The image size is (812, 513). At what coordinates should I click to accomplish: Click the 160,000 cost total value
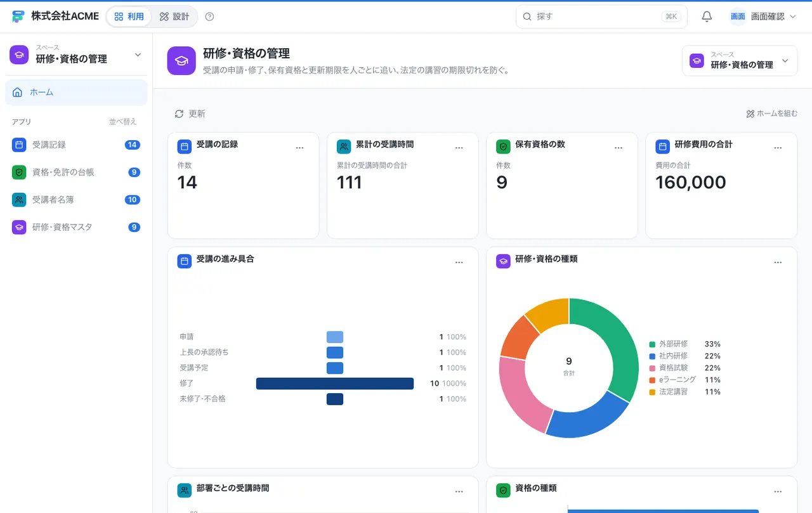tap(691, 183)
